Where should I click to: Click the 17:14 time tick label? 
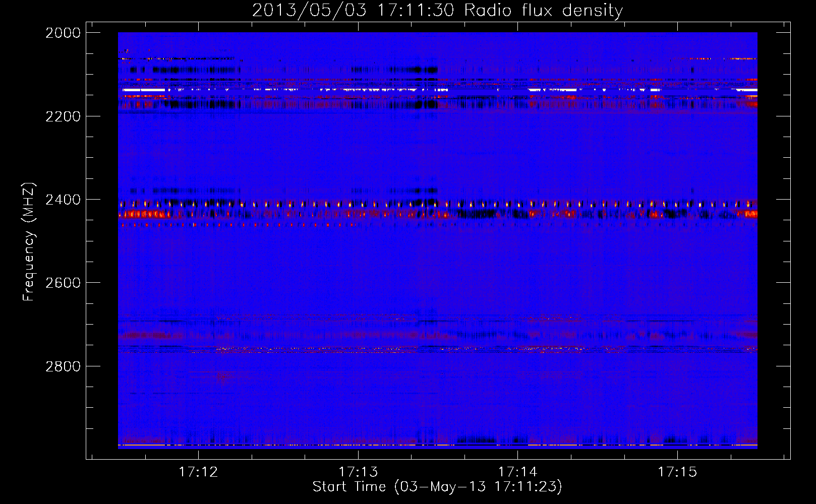click(518, 472)
